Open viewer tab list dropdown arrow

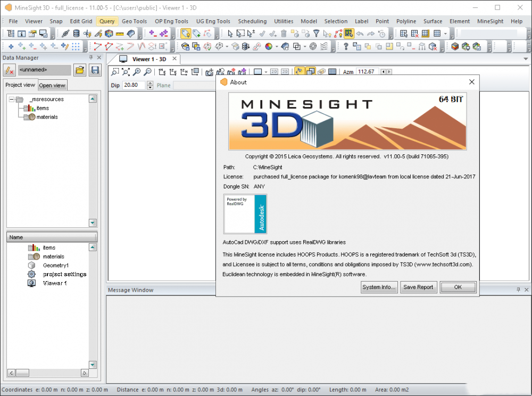[526, 59]
